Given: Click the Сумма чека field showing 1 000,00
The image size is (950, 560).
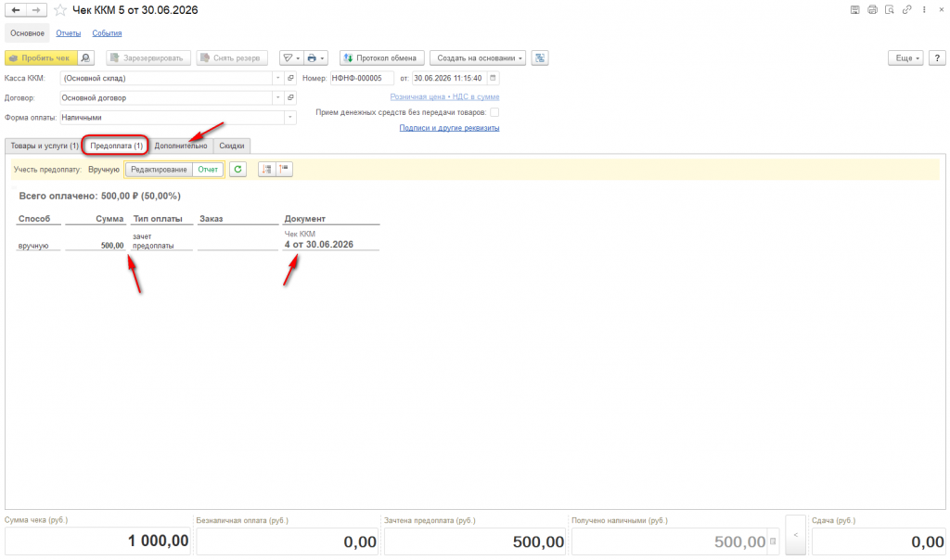Looking at the screenshot, I should click(97, 541).
